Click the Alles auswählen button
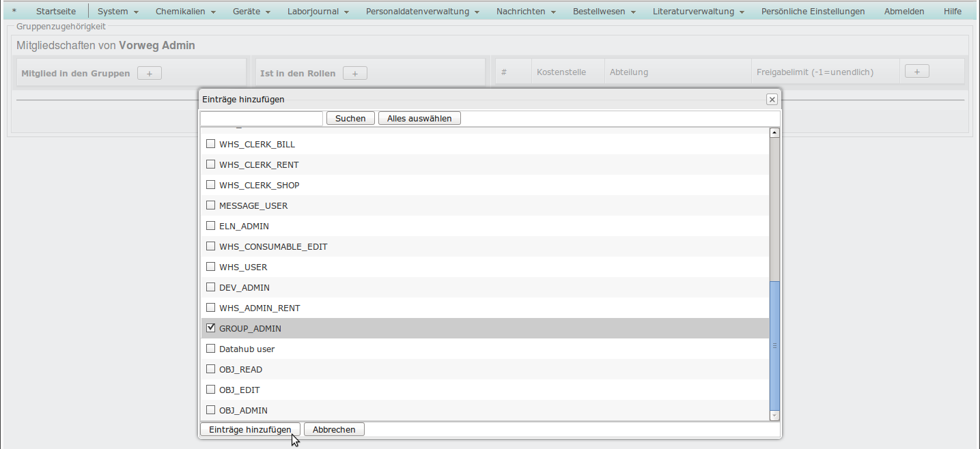Image resolution: width=980 pixels, height=449 pixels. click(419, 119)
